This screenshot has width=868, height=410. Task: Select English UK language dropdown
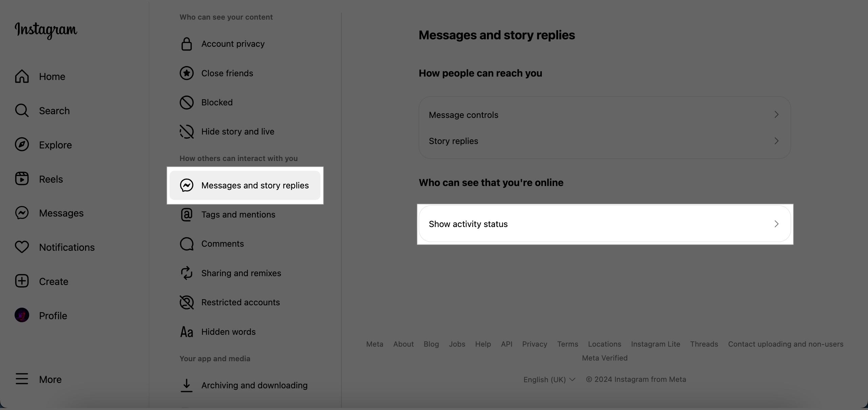[549, 379]
